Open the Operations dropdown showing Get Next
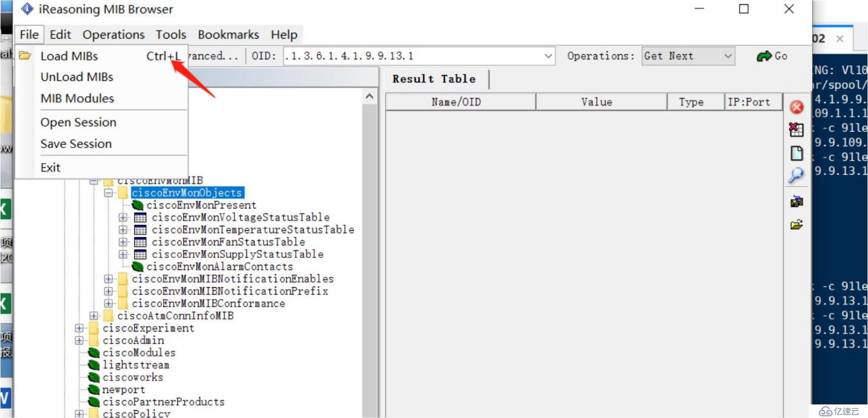The width and height of the screenshot is (868, 418). click(688, 56)
